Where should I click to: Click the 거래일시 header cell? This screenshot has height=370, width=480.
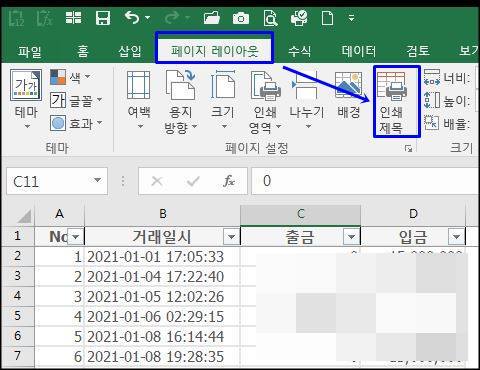tap(162, 237)
